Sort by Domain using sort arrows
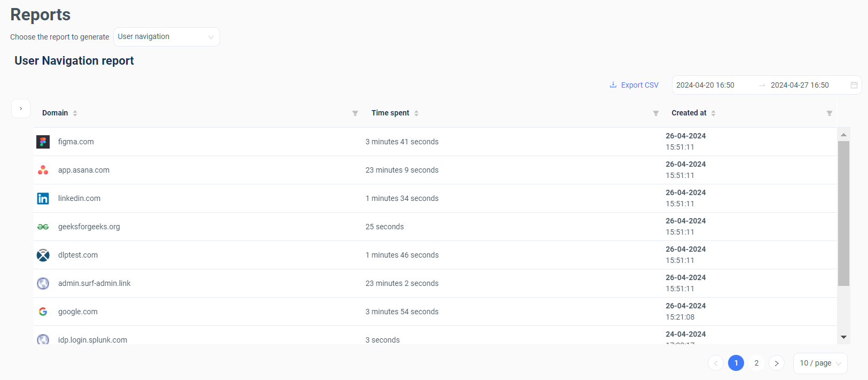The height and width of the screenshot is (380, 868). [x=75, y=113]
